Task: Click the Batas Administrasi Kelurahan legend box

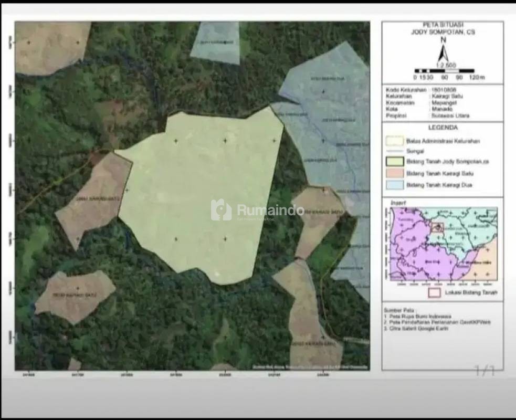Action: tap(395, 141)
